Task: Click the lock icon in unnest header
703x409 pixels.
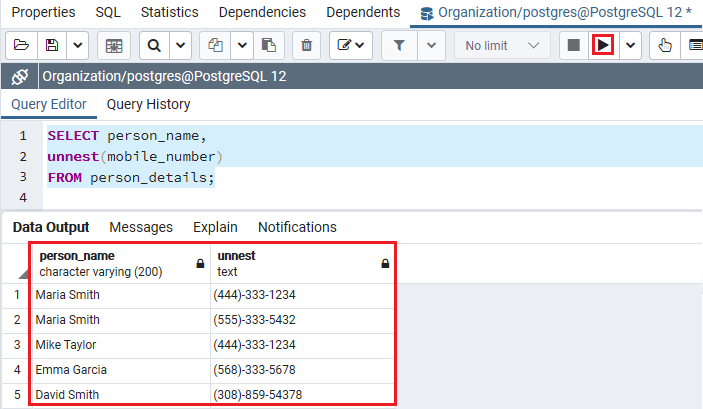Action: point(385,264)
